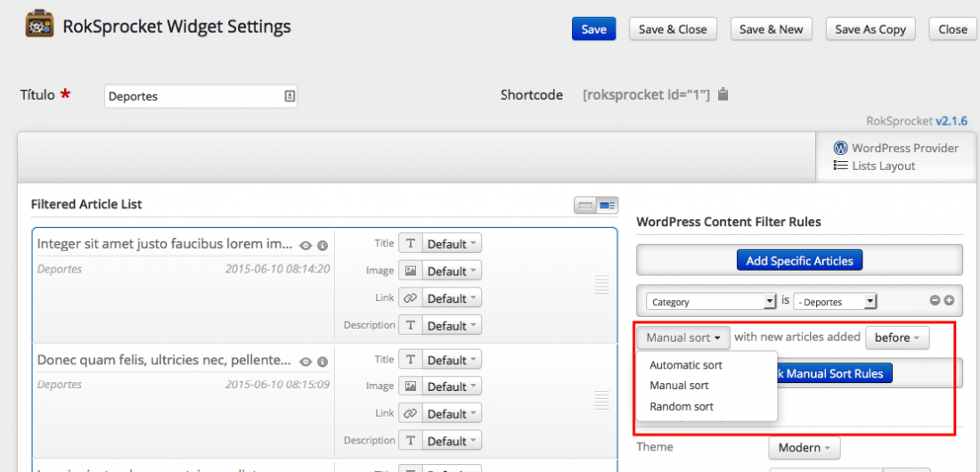
Task: Click the Título input field containing Deportes
Action: (x=200, y=96)
